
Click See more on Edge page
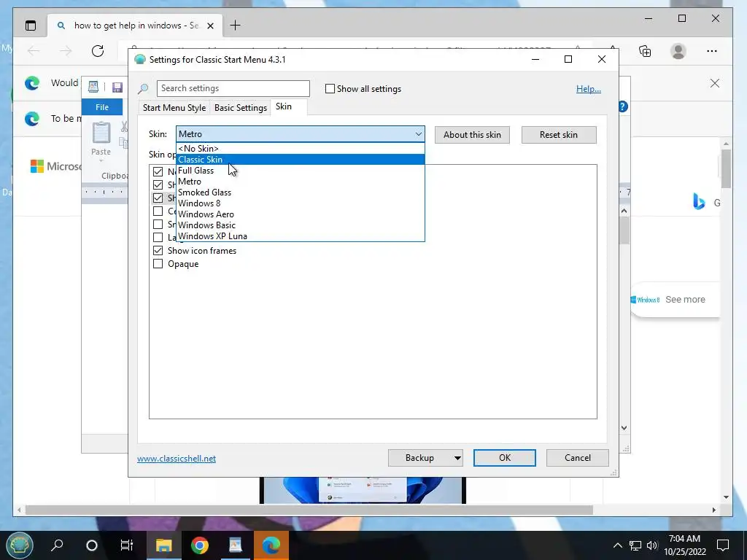pos(685,300)
